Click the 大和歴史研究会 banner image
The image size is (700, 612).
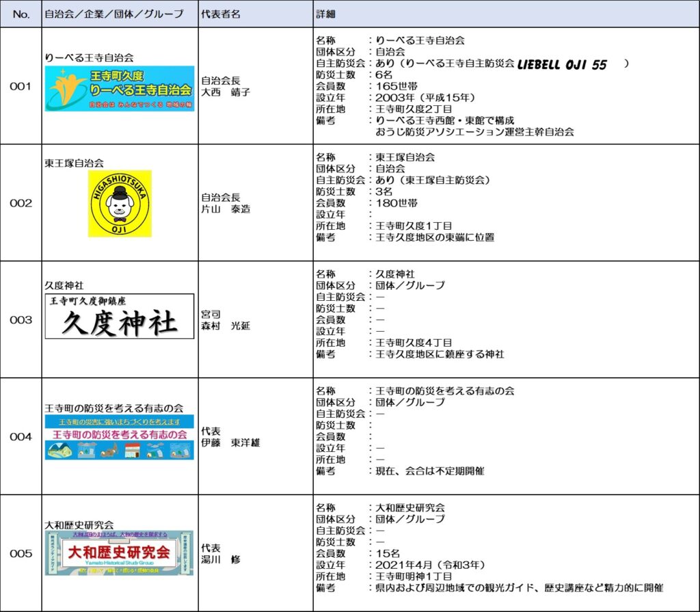pyautogui.click(x=120, y=553)
